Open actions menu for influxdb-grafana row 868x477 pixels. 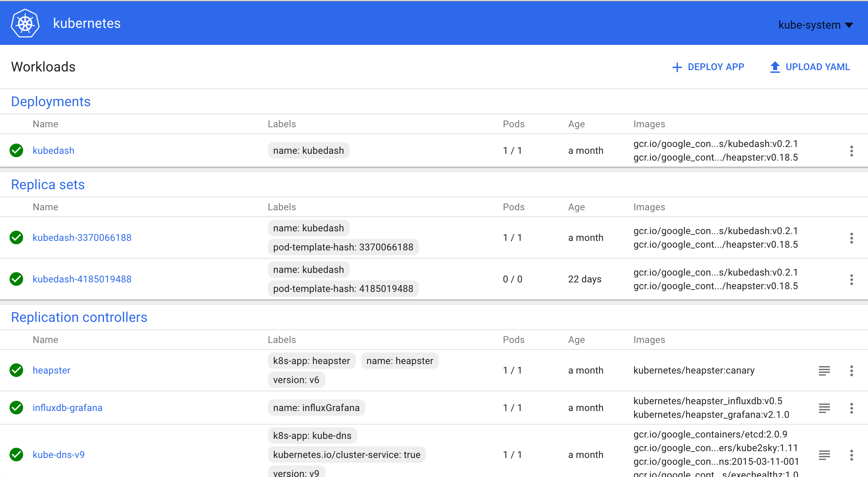pyautogui.click(x=852, y=408)
